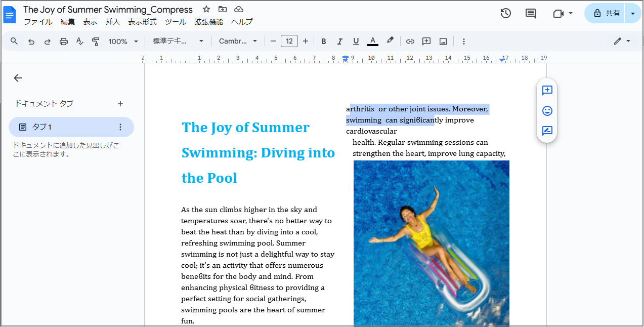Expand the editing mode pencil dropdown
644x327 pixels.
[622, 42]
